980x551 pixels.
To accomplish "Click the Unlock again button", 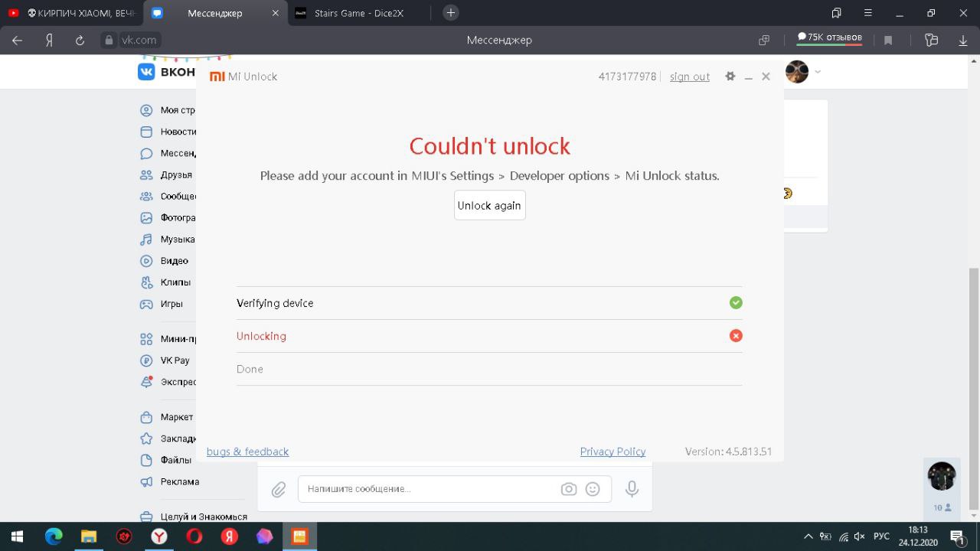I will click(490, 205).
